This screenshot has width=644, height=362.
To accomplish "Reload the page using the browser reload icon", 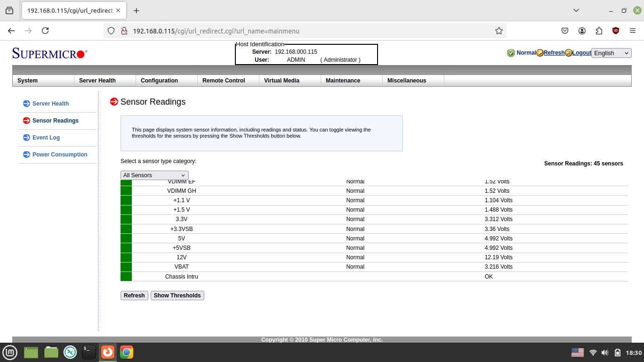I will tap(45, 31).
